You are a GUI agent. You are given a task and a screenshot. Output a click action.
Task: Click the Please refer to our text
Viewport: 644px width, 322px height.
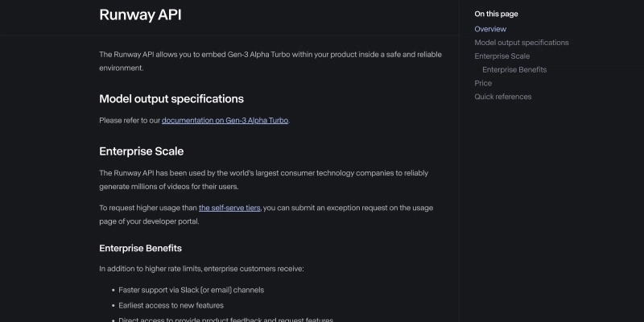tap(130, 121)
